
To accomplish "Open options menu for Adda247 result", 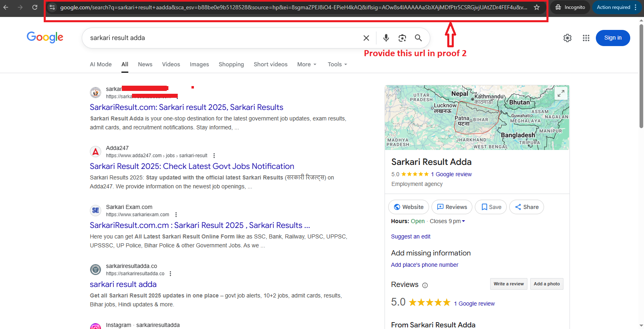I will (214, 156).
